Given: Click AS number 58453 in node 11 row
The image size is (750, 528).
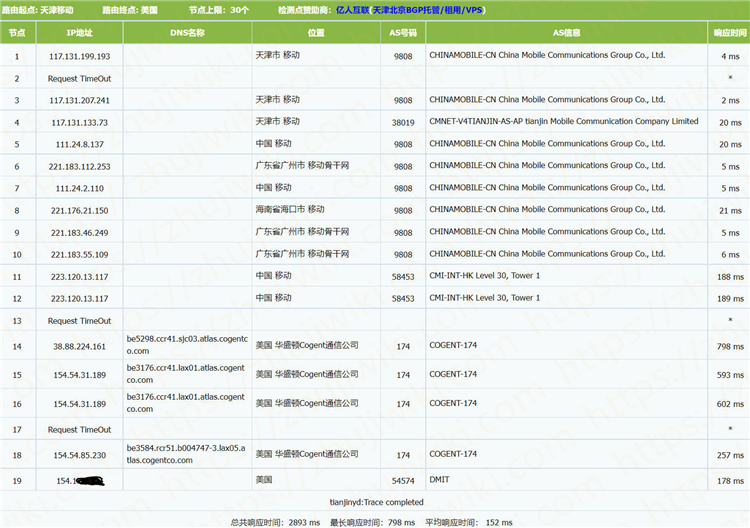Looking at the screenshot, I should 403,277.
